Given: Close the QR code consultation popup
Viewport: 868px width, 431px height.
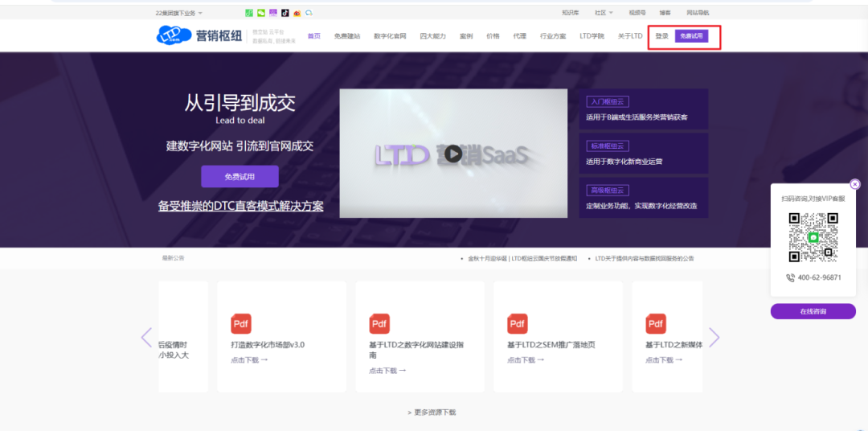Looking at the screenshot, I should tap(855, 184).
